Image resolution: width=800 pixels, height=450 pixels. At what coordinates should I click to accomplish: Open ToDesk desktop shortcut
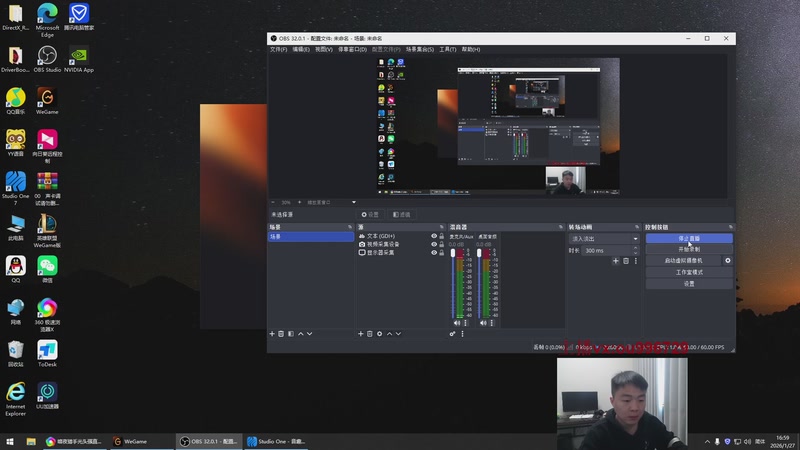pyautogui.click(x=47, y=354)
